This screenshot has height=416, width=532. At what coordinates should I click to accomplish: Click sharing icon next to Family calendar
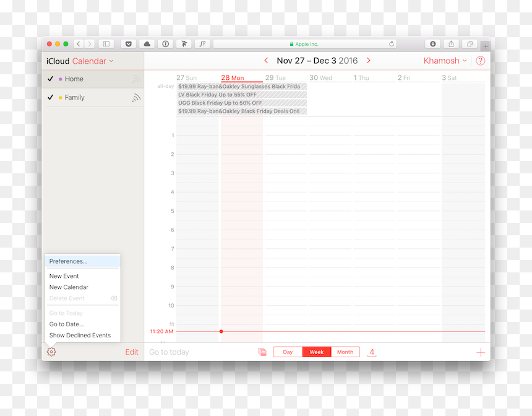[136, 98]
